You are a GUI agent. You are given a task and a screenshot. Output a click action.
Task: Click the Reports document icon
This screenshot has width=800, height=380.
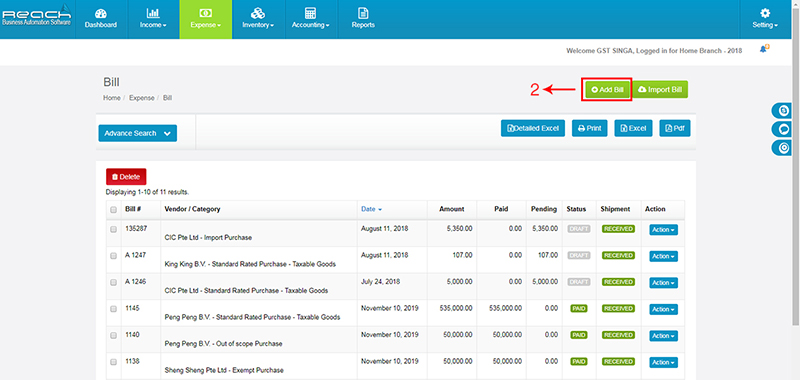coord(363,14)
